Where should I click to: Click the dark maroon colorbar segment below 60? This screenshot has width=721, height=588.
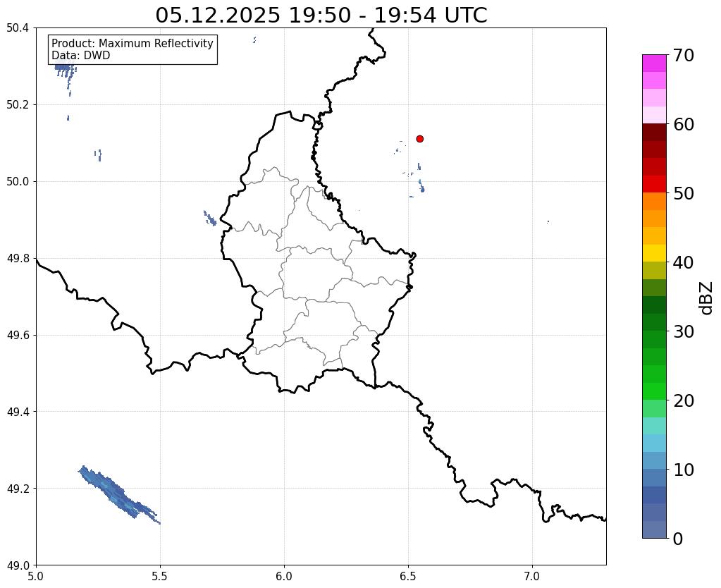point(654,133)
